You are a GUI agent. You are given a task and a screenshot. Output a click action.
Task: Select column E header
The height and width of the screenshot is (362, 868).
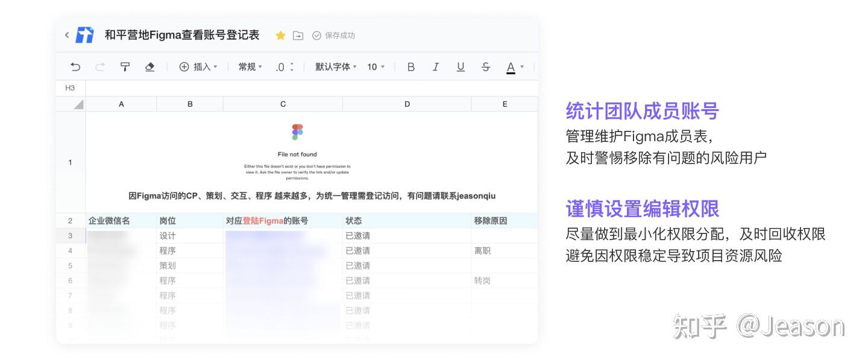click(505, 104)
